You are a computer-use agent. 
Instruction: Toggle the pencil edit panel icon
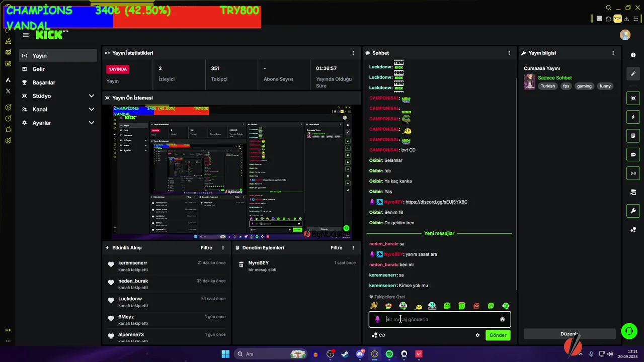[x=633, y=74]
